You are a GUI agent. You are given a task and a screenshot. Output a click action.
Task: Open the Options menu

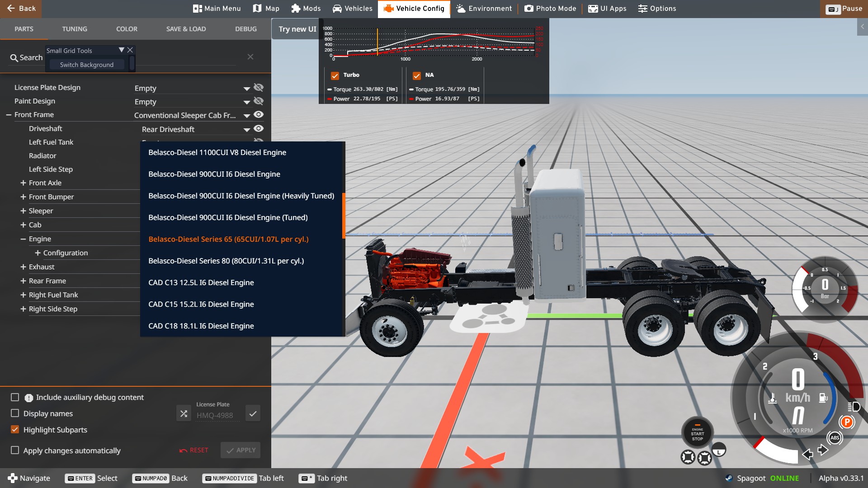(x=657, y=9)
